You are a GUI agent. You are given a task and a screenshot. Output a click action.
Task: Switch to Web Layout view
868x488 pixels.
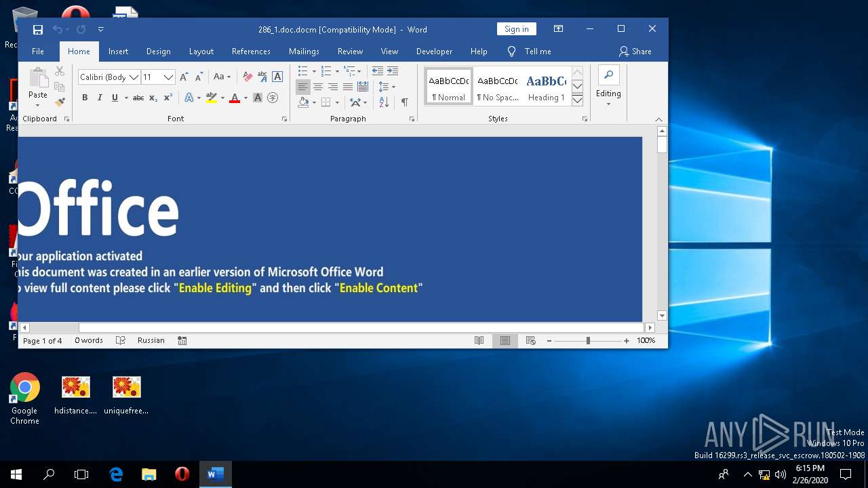[x=531, y=341]
